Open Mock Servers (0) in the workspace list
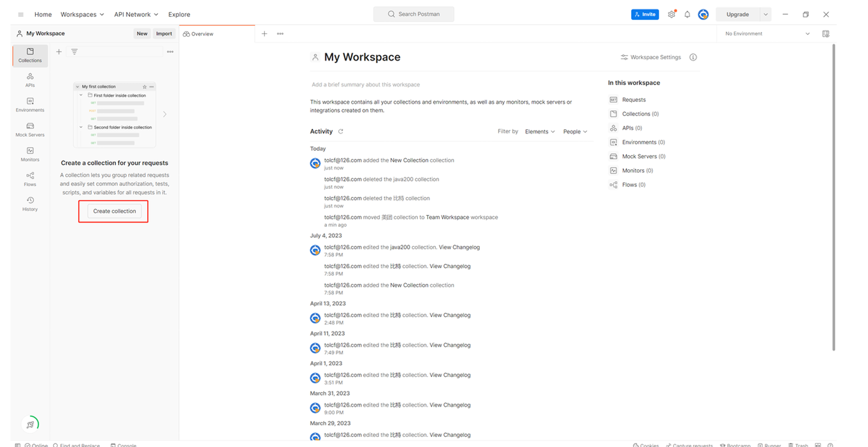The width and height of the screenshot is (868, 447). tap(644, 156)
